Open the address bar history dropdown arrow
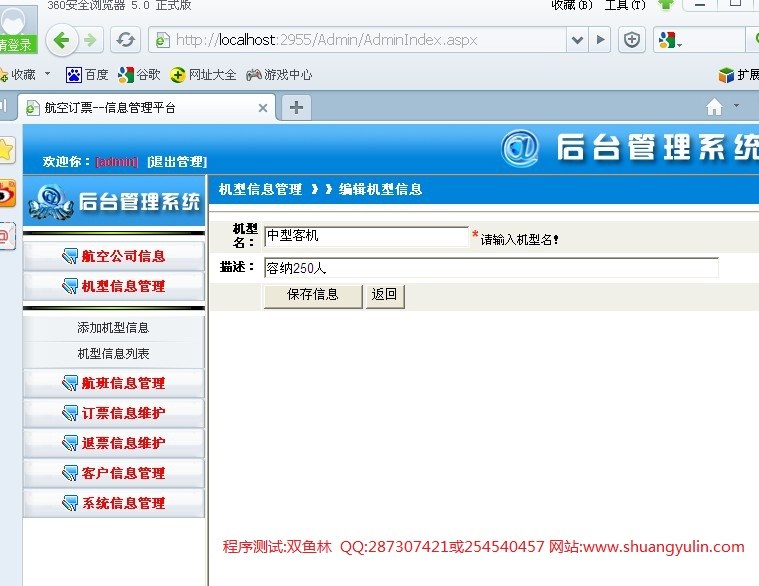759x586 pixels. (577, 40)
